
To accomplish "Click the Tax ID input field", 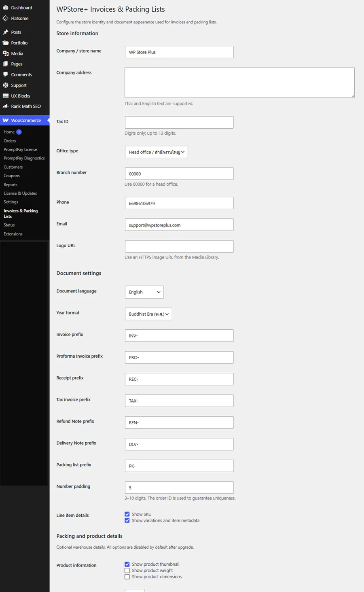I will tap(179, 122).
